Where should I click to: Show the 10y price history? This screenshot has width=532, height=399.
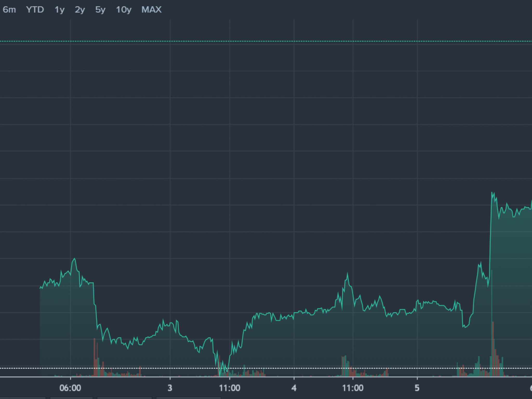[x=124, y=10]
